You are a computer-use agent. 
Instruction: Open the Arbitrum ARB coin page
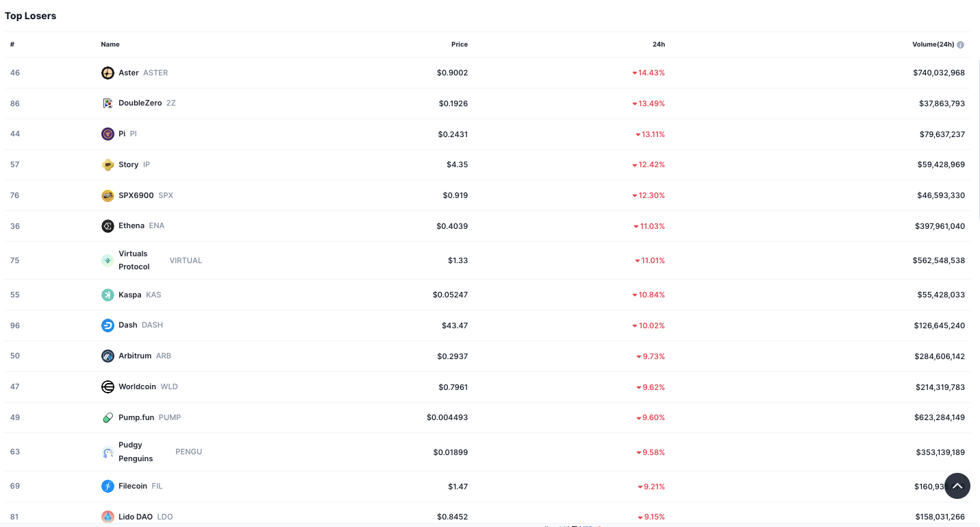(135, 356)
